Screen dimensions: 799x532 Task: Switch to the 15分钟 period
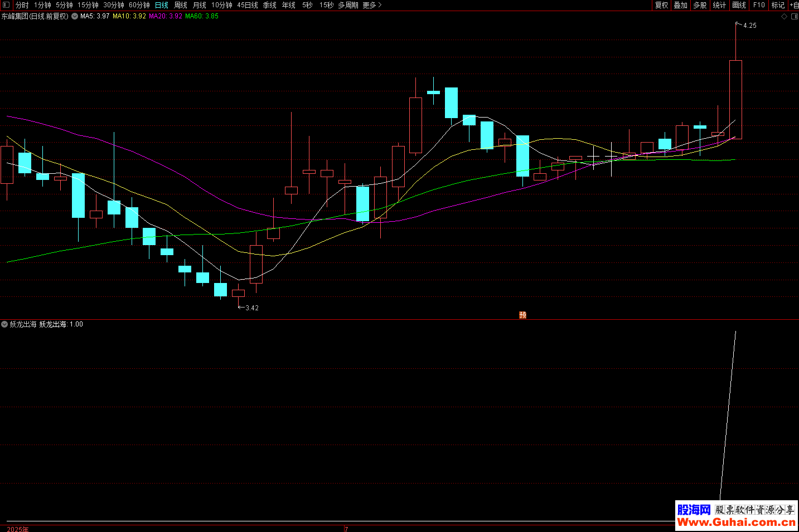(x=88, y=5)
